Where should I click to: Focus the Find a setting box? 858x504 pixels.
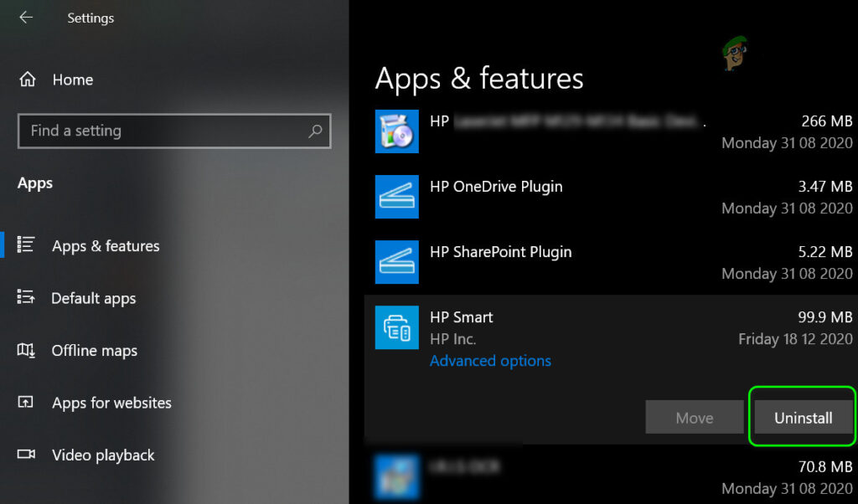coord(174,131)
